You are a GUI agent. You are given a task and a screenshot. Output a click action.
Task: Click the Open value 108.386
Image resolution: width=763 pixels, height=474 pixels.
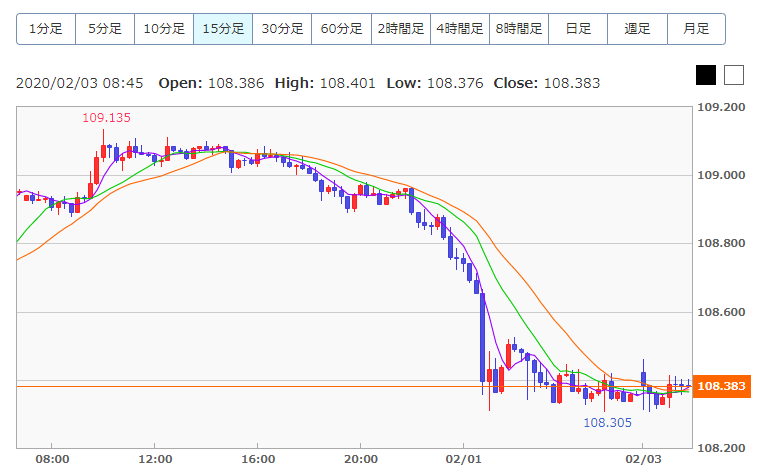[x=236, y=83]
